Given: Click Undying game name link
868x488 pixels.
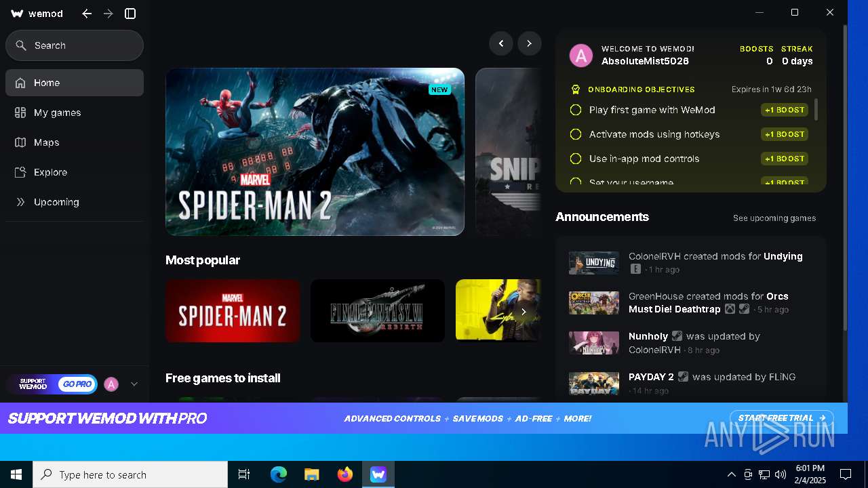Looking at the screenshot, I should [x=783, y=256].
